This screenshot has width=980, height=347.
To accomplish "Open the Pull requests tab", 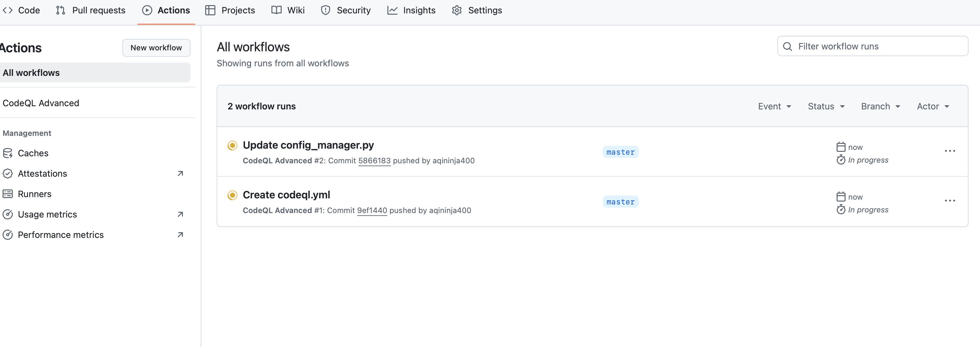I will (90, 10).
